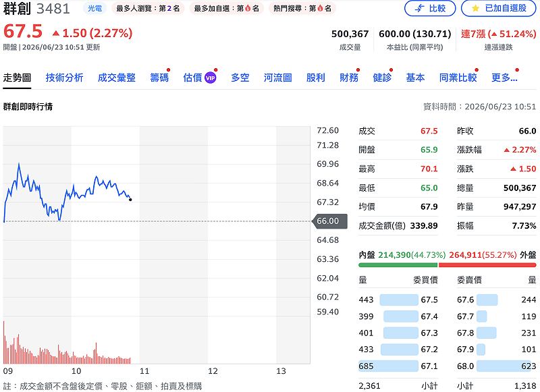Toggle the 已加自選股 watchlist button

coord(498,8)
